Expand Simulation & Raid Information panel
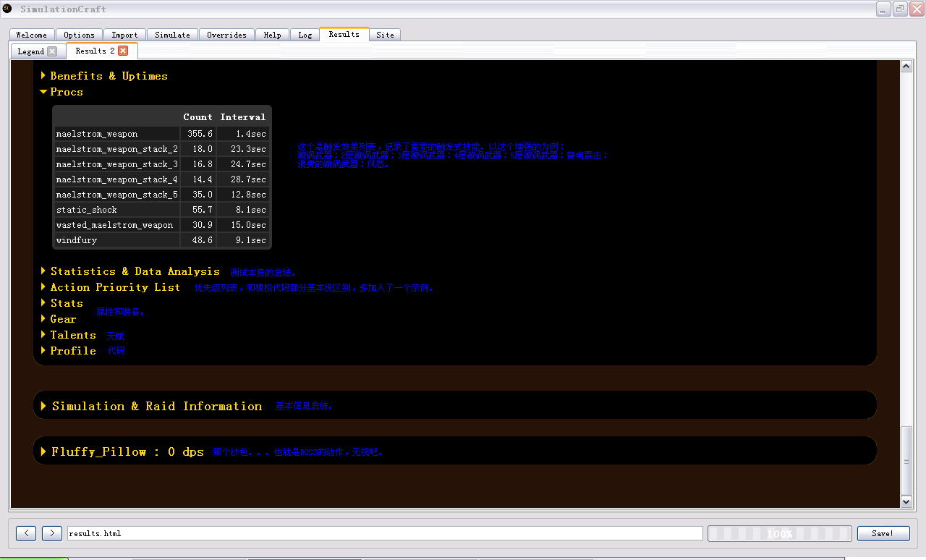The image size is (926, 560). point(156,407)
